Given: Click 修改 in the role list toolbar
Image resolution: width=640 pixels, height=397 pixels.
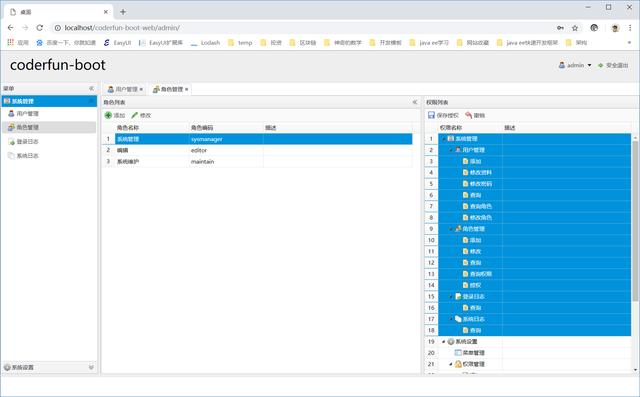Looking at the screenshot, I should (141, 115).
